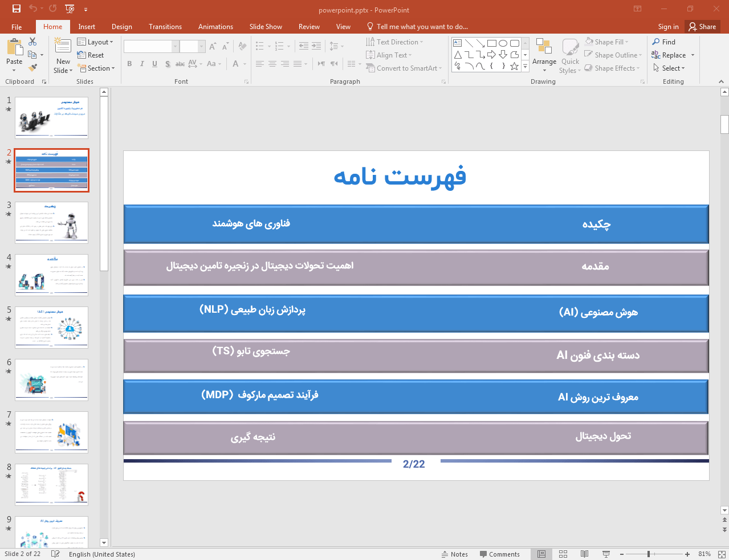The width and height of the screenshot is (729, 560).
Task: Run spell check from status bar icon
Action: [x=55, y=554]
